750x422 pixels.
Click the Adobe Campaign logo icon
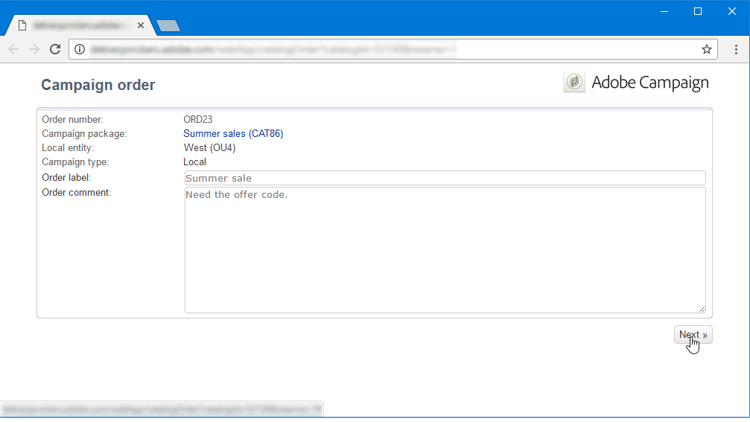coord(574,82)
